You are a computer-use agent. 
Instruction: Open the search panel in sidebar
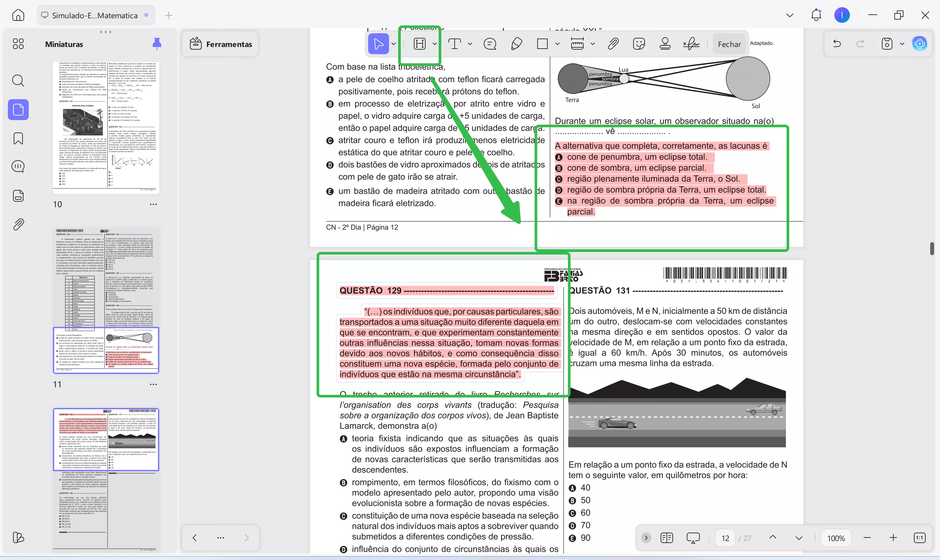click(18, 80)
